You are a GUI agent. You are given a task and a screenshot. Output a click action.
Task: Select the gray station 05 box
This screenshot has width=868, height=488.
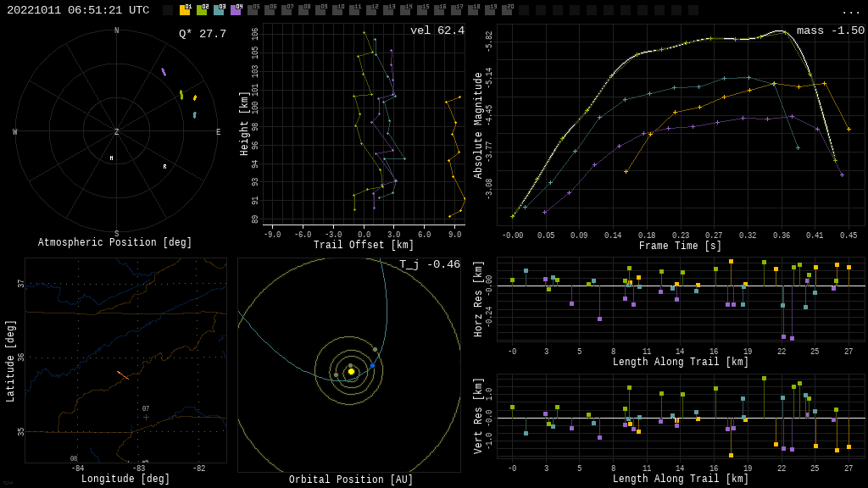tap(253, 10)
